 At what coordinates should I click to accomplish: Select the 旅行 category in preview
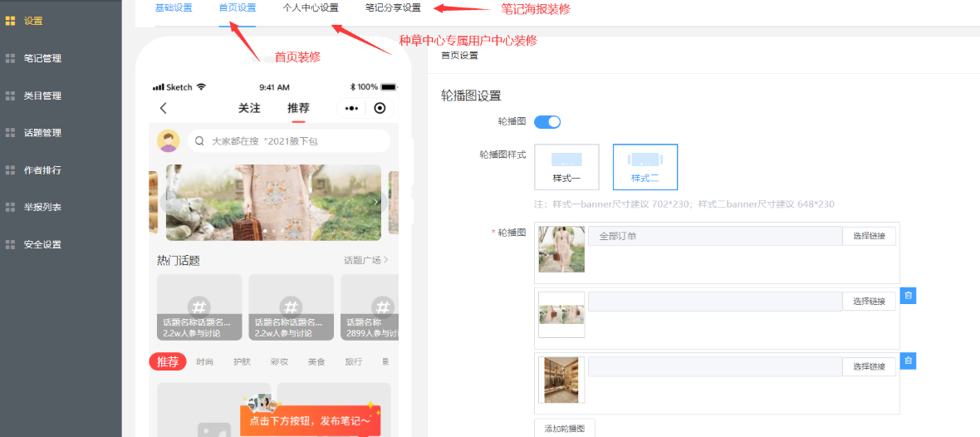(354, 361)
